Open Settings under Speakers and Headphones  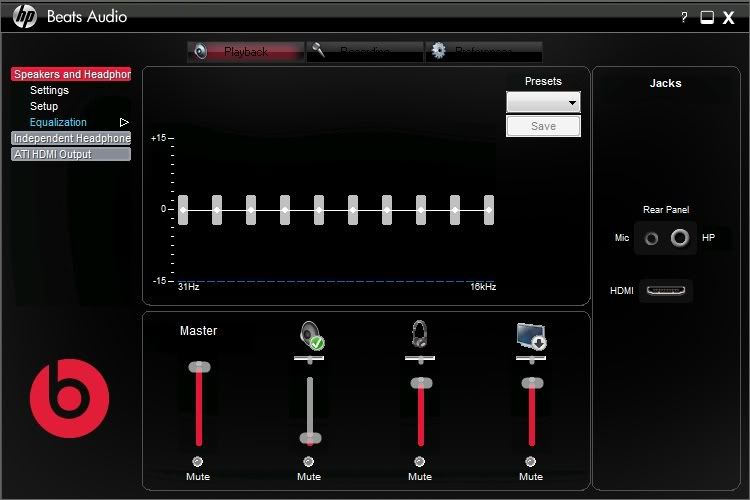pyautogui.click(x=49, y=90)
